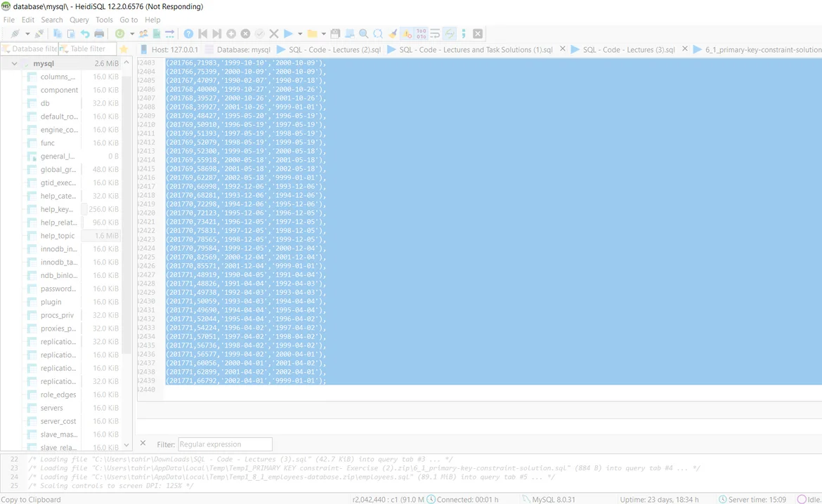Viewport: 822px width, 504px height.
Task: Click the Print toolbar icon
Action: (x=99, y=34)
